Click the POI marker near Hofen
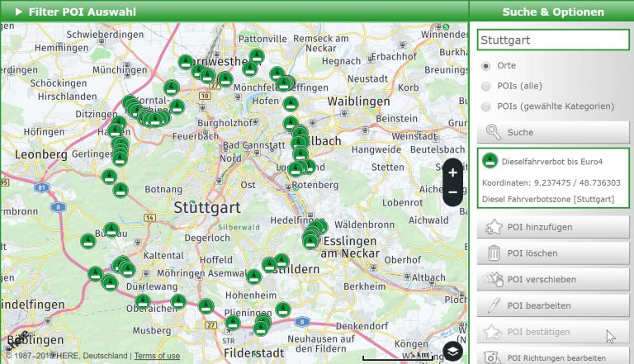 point(291,104)
